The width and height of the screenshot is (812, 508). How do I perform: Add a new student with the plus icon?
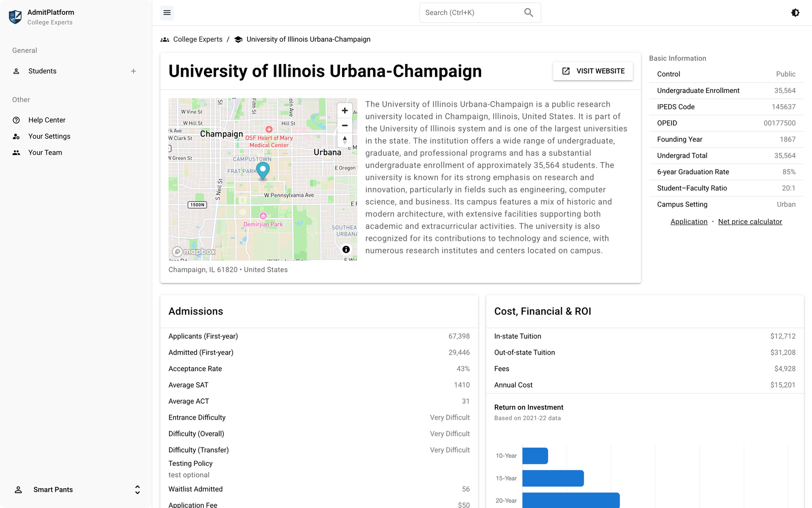tap(133, 71)
